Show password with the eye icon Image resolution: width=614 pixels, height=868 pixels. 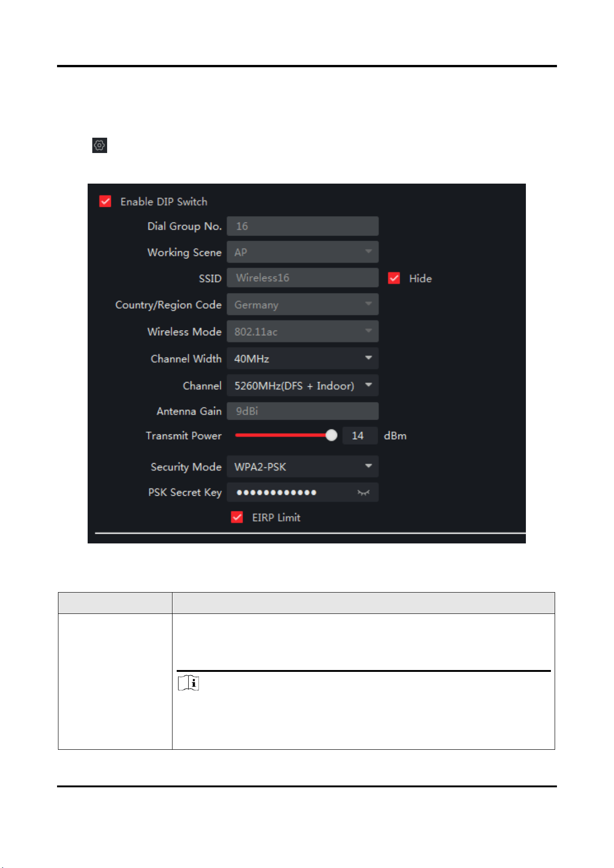[364, 492]
